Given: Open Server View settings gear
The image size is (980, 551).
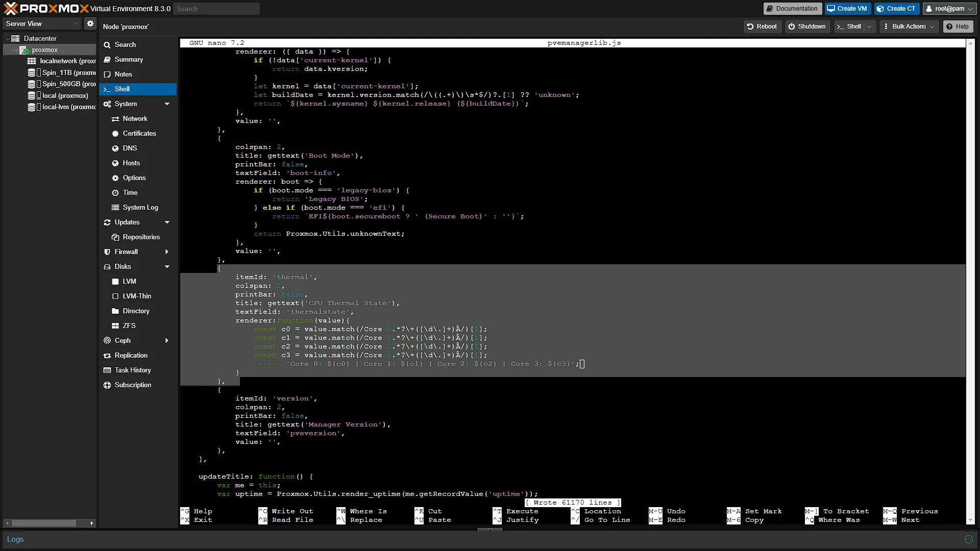Looking at the screenshot, I should point(90,23).
